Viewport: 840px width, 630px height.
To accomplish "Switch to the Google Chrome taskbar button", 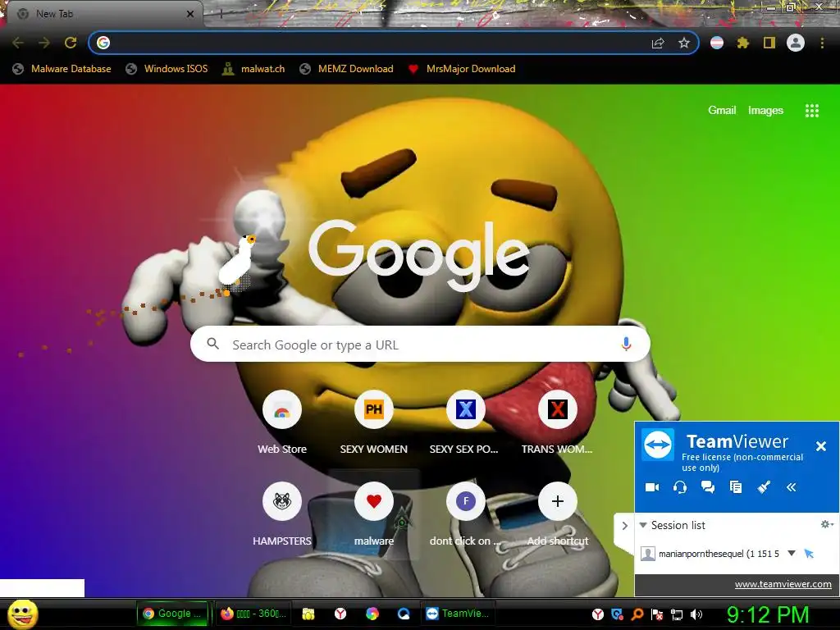I will (172, 614).
